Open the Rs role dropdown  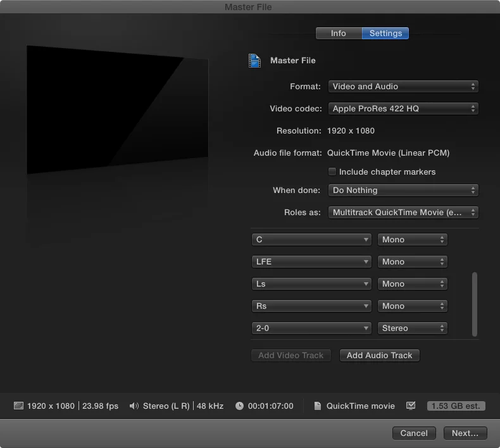(x=311, y=306)
